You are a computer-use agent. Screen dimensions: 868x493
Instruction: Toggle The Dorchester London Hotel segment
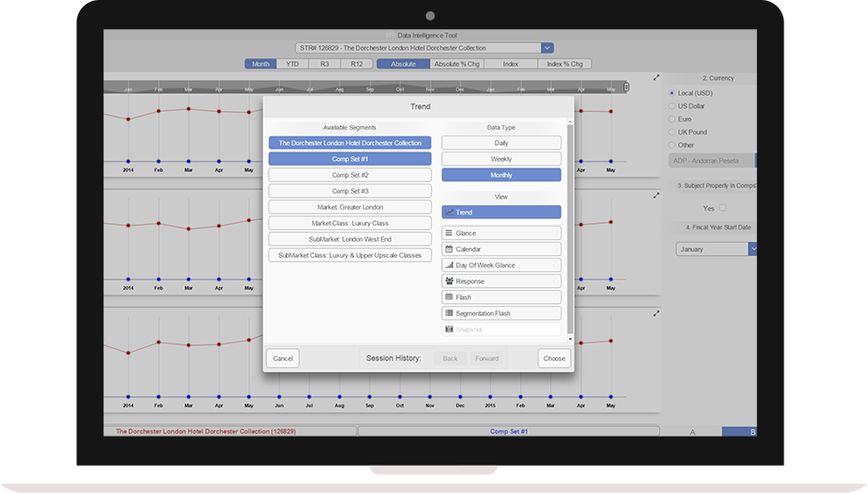click(x=350, y=143)
